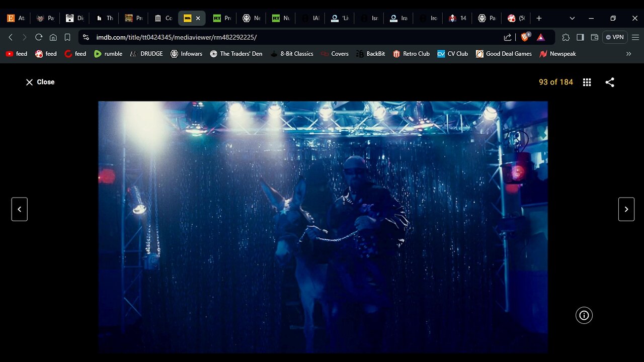Open the CV Club bookmark

(x=452, y=54)
